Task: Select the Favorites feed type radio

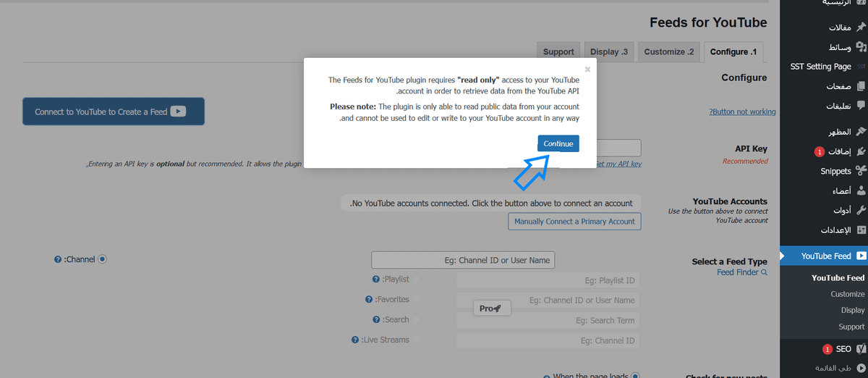Action: 416,299
